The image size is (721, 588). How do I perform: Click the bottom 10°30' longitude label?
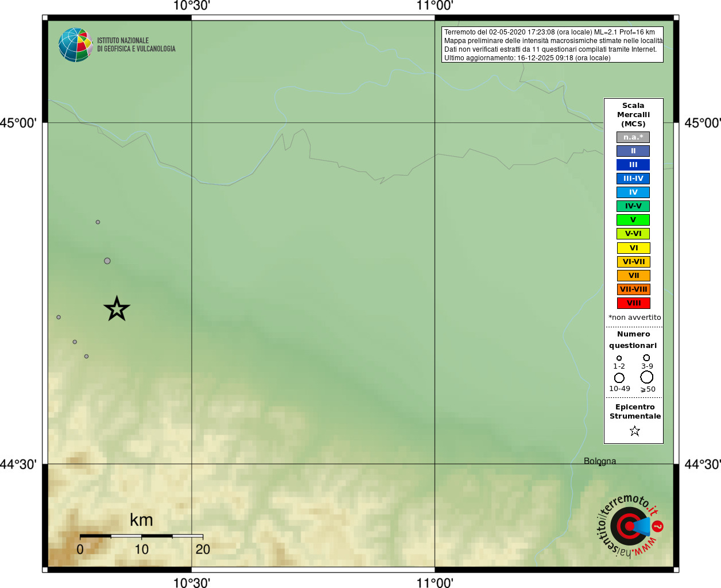pyautogui.click(x=192, y=583)
